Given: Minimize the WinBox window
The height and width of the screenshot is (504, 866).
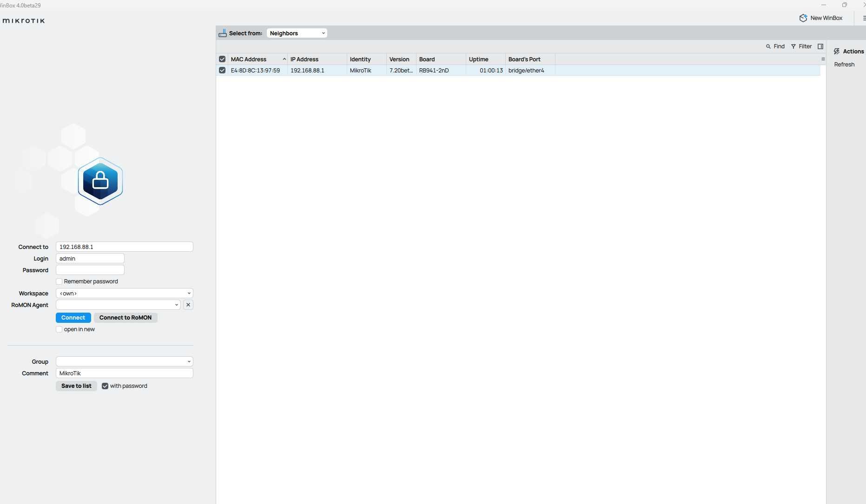Looking at the screenshot, I should tap(824, 5).
